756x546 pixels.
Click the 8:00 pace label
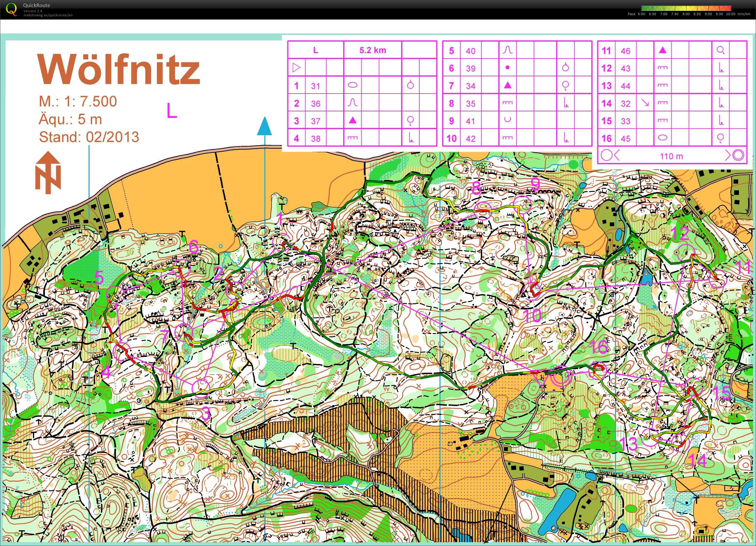(686, 14)
